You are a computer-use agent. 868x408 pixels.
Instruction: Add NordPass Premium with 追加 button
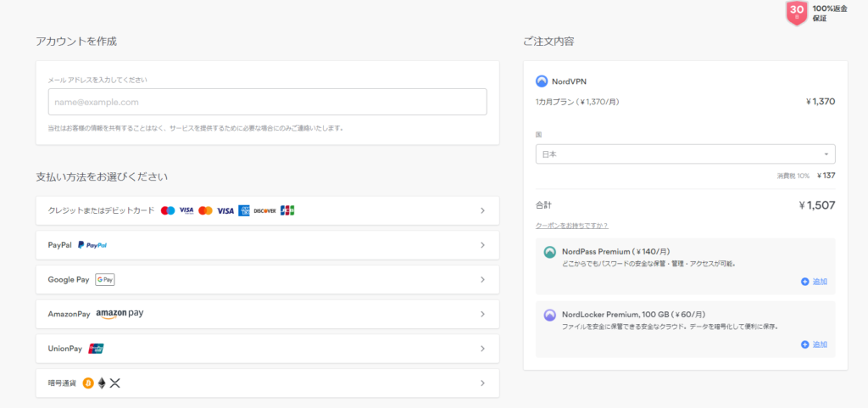pyautogui.click(x=814, y=282)
